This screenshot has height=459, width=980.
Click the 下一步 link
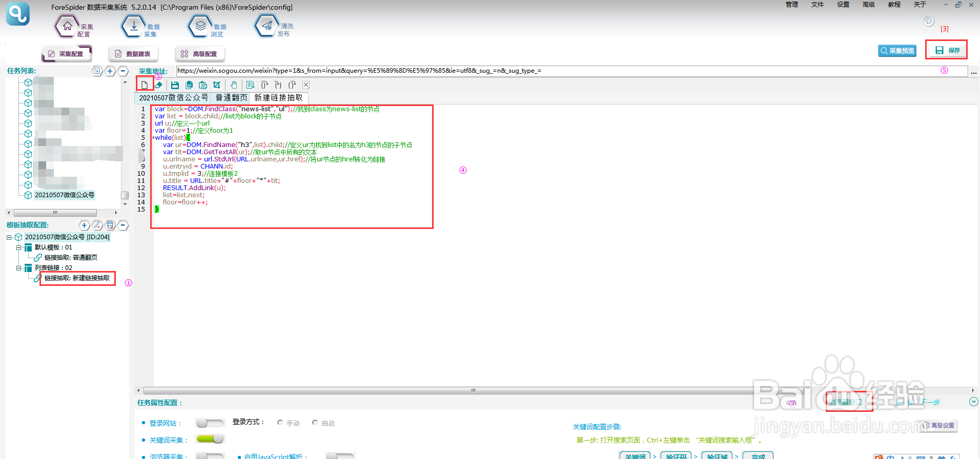[931, 402]
